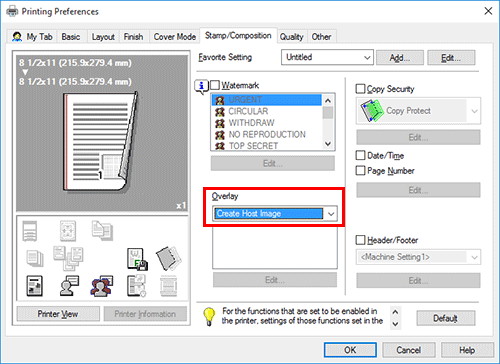Screen dimensions: 500x364
Task: Expand the Machine Setting1 dropdown
Action: coord(474,257)
